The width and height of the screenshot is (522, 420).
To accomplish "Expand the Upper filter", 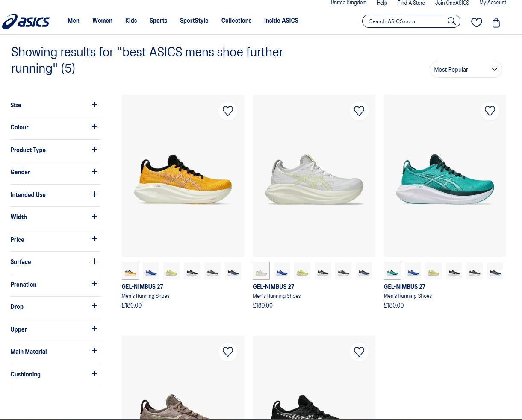I will 55,329.
